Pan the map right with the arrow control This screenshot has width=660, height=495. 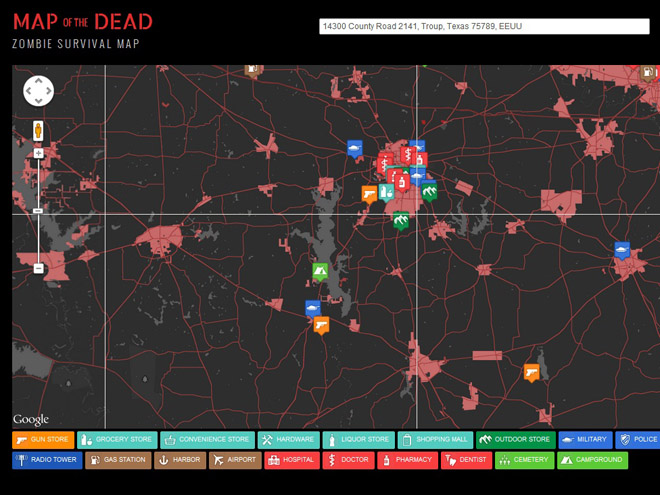[48, 90]
